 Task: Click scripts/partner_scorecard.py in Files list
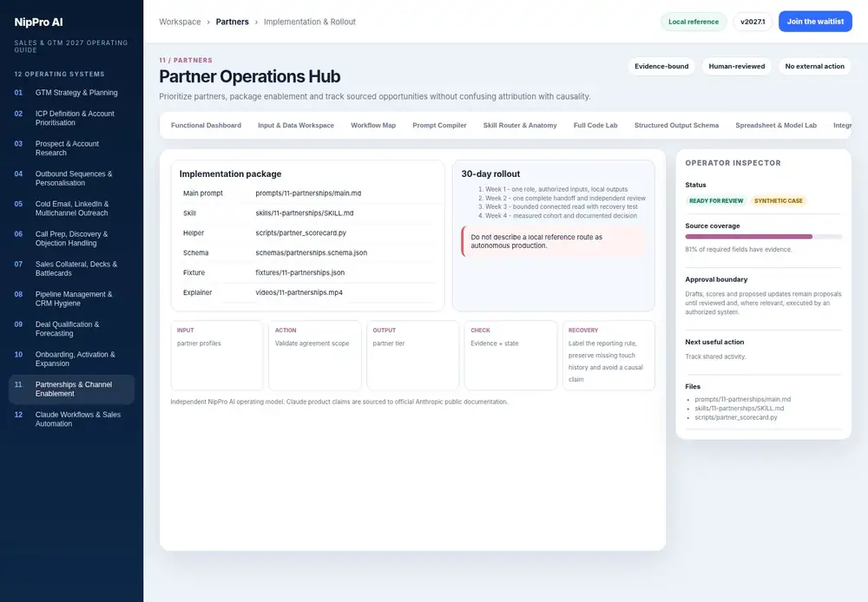pos(736,418)
